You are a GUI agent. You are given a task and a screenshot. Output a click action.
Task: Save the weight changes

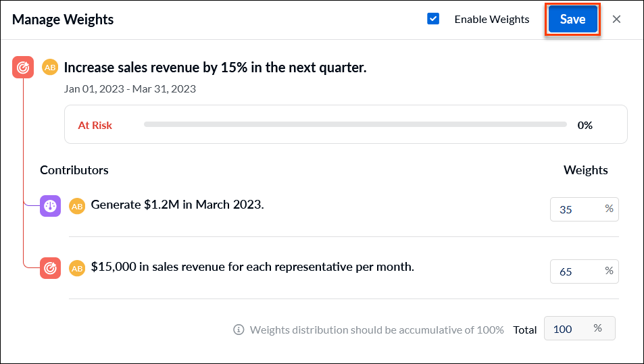pyautogui.click(x=572, y=19)
